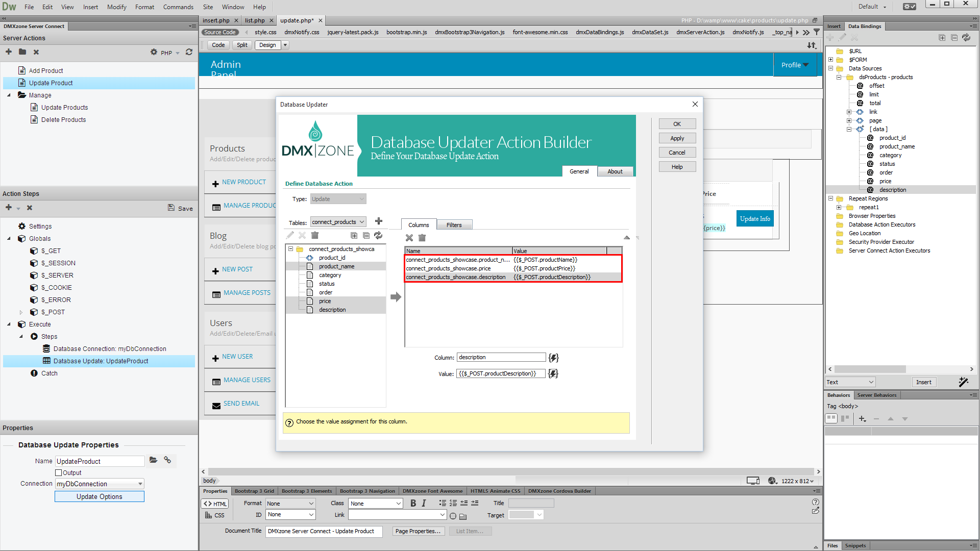Click the design view horizontal scrollbar
980x551 pixels.
pyautogui.click(x=510, y=472)
